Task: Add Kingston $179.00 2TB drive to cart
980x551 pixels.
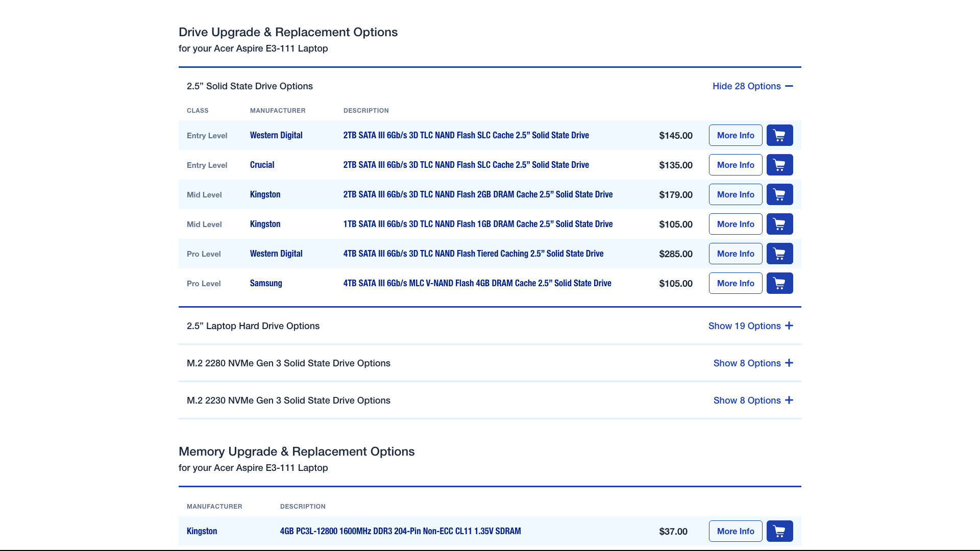Action: [779, 194]
